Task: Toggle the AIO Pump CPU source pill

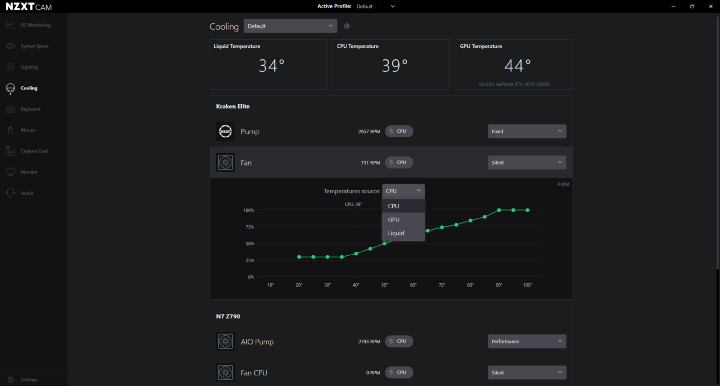Action: (x=399, y=341)
